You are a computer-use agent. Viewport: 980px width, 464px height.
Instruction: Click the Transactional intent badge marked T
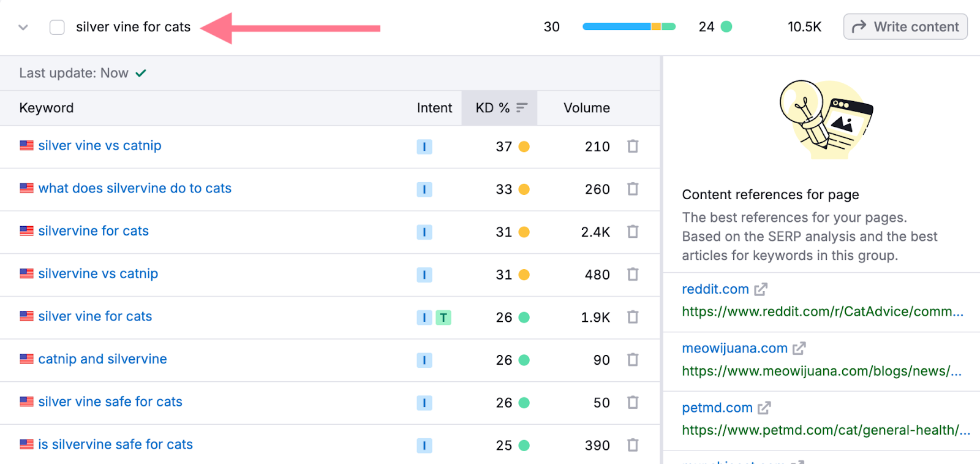point(443,318)
